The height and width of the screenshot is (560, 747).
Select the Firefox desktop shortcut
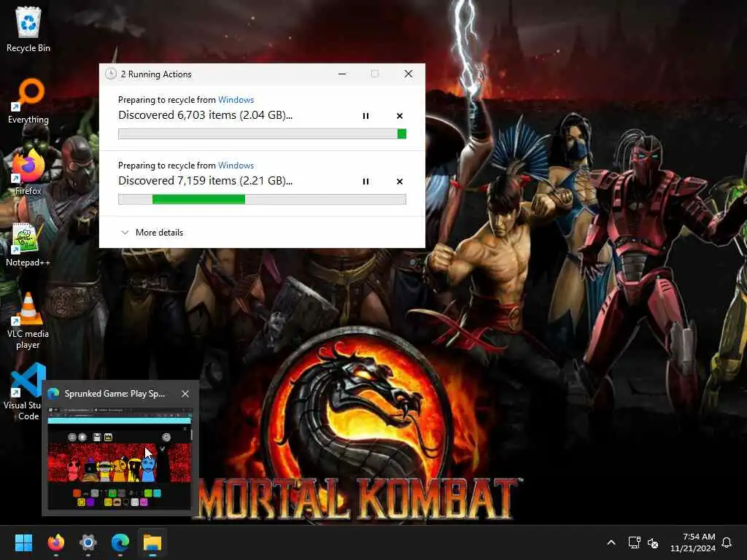coord(28,172)
